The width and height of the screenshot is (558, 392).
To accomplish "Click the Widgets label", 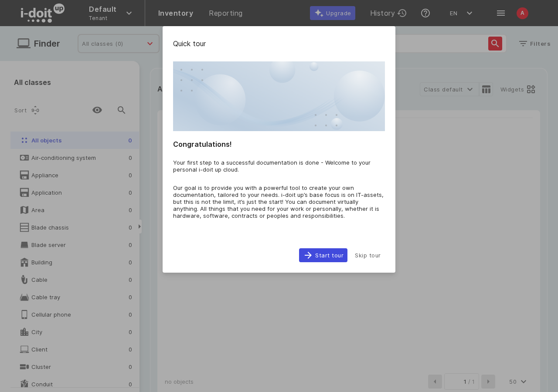I will pos(512,89).
